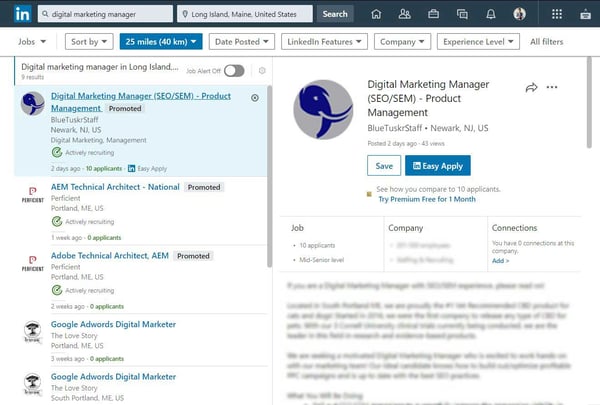Screen dimensions: 600x405
Task: Click the Search button
Action: [x=335, y=14]
